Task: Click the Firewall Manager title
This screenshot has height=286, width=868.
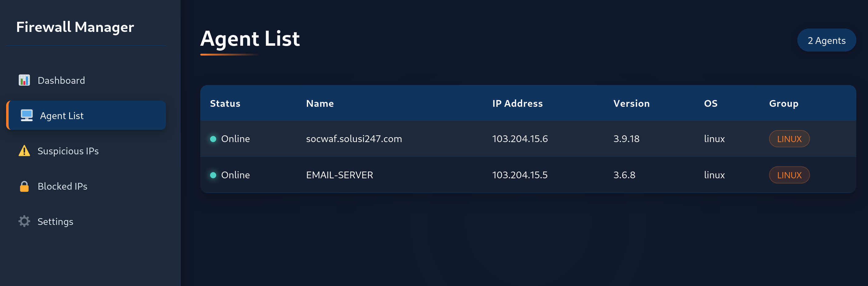Action: [75, 27]
